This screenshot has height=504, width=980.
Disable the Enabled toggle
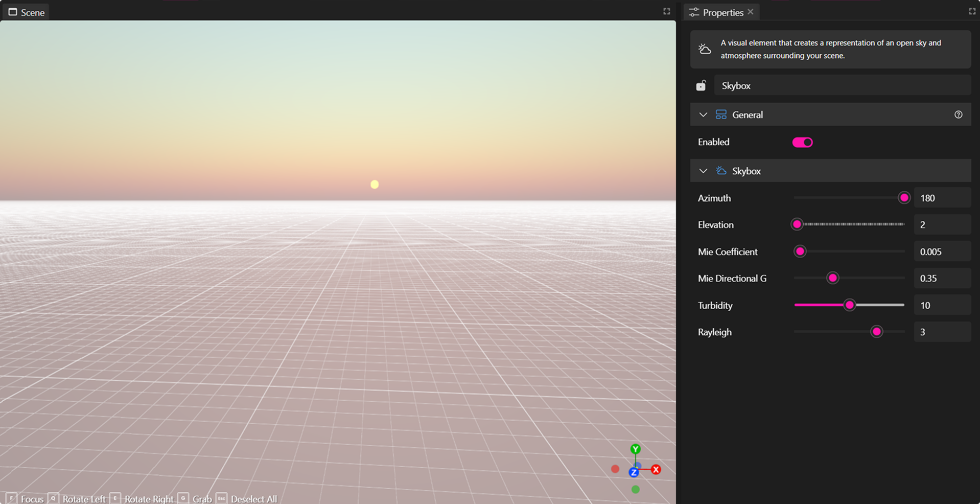[802, 142]
